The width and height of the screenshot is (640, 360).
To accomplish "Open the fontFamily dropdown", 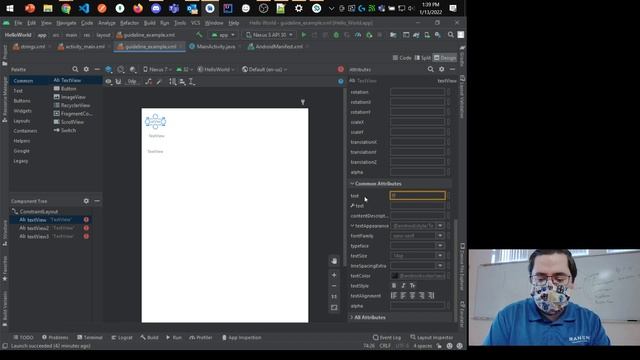I will (440, 236).
